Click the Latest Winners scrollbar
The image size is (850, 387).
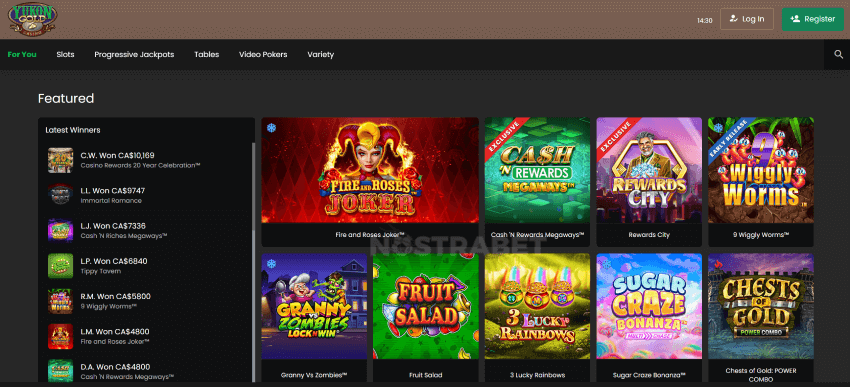coord(253,262)
